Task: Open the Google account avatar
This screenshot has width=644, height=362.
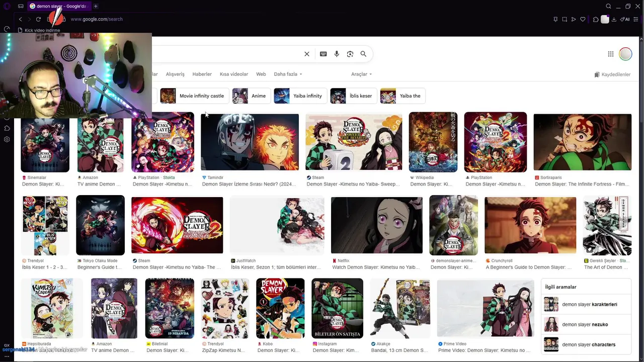Action: [x=625, y=54]
